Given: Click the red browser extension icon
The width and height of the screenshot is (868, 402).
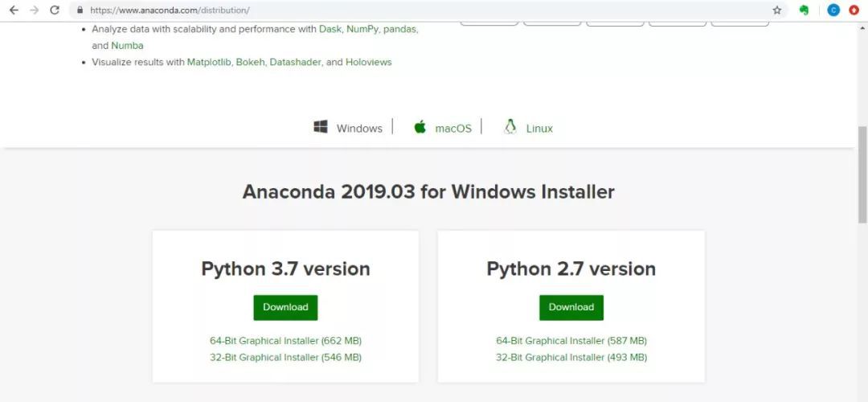Looking at the screenshot, I should pos(854,10).
